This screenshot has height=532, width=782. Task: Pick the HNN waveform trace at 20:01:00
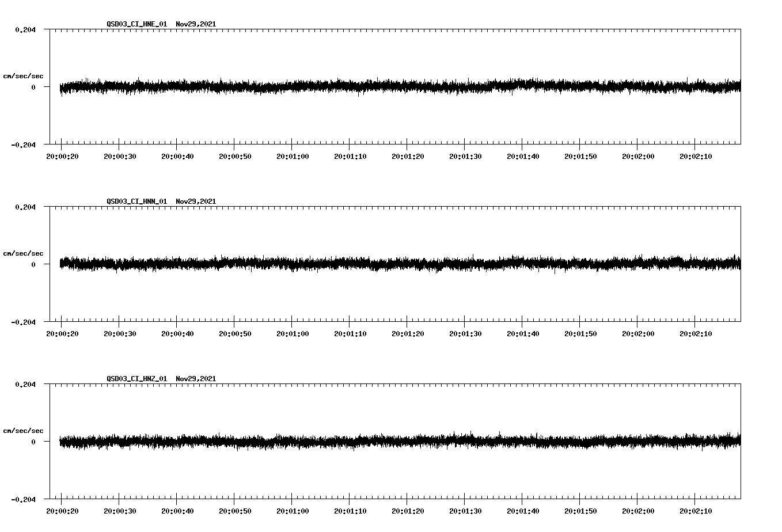point(292,264)
